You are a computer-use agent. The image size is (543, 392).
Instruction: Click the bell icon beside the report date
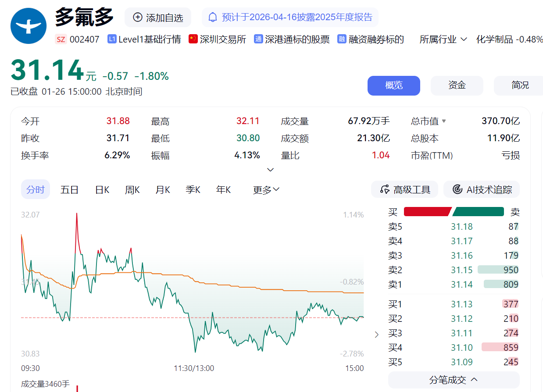coord(213,18)
